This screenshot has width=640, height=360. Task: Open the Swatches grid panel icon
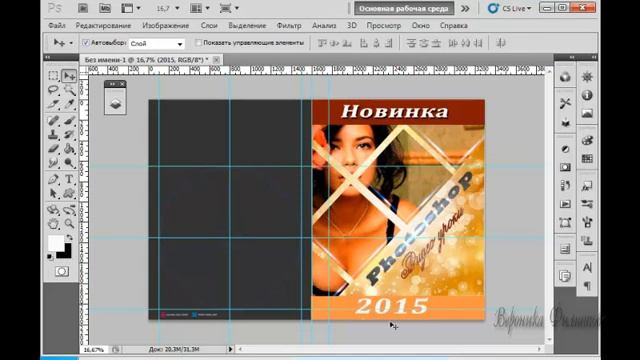pyautogui.click(x=587, y=159)
